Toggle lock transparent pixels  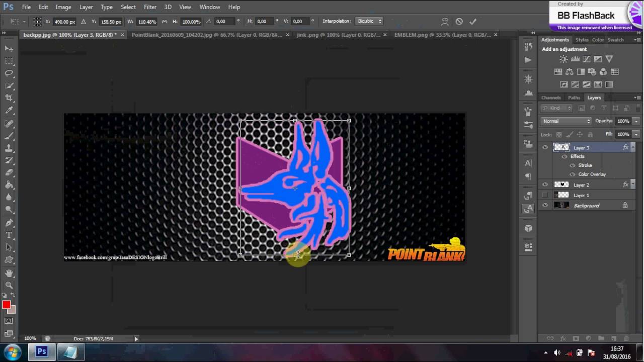[x=558, y=135]
